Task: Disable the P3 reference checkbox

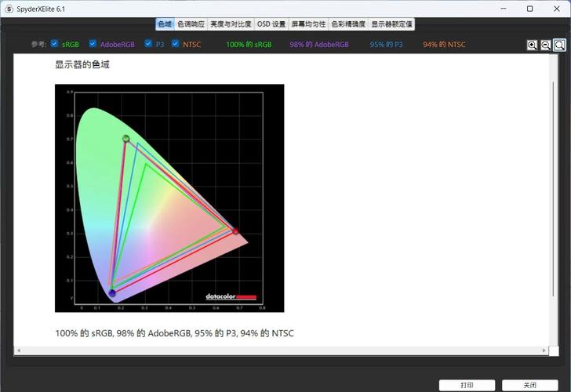Action: (x=147, y=44)
